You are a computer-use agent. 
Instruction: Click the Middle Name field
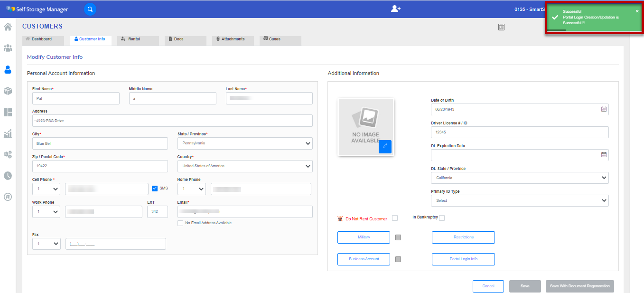coord(173,98)
